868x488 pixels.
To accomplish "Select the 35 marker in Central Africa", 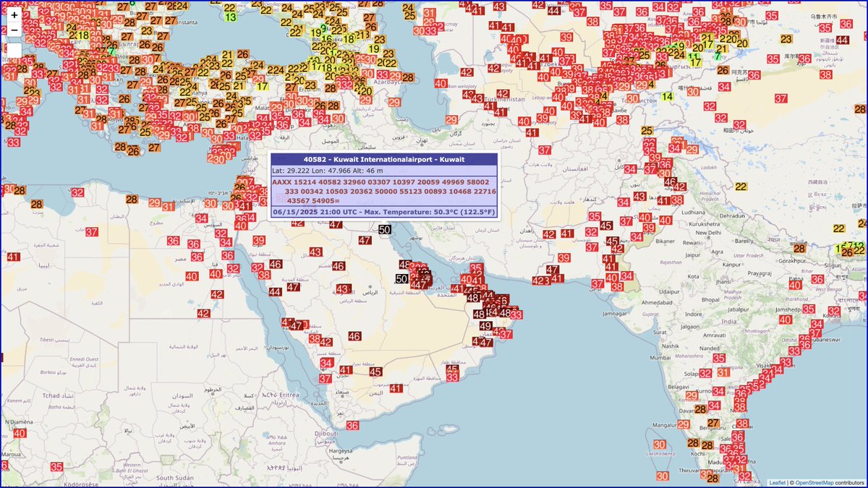I will click(56, 467).
